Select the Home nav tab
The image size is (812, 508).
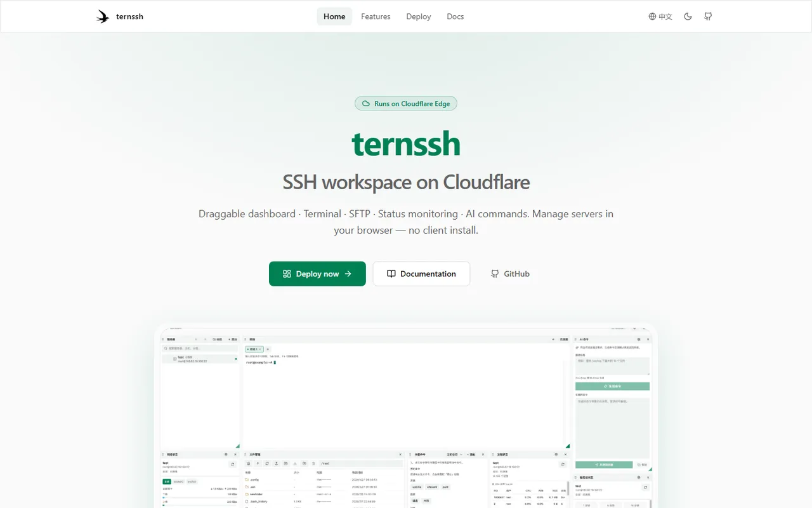[x=334, y=17]
